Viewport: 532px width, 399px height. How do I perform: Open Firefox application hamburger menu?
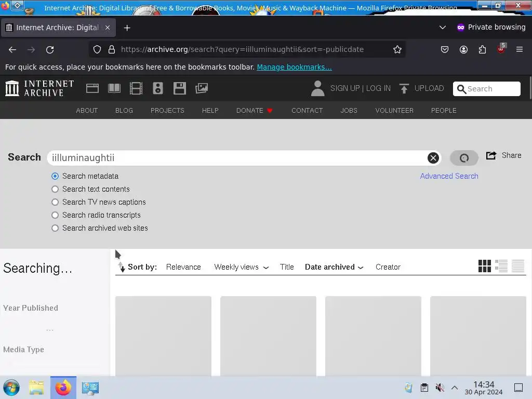coord(520,49)
